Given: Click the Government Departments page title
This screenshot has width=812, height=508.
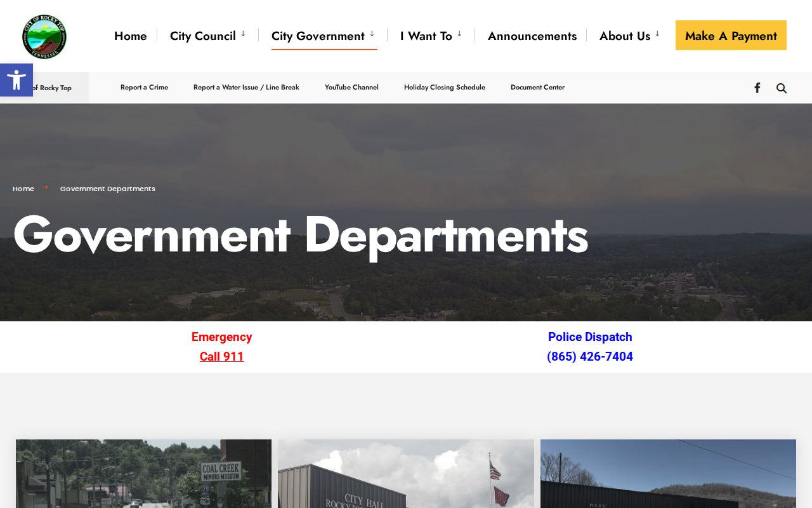Looking at the screenshot, I should pos(301,236).
